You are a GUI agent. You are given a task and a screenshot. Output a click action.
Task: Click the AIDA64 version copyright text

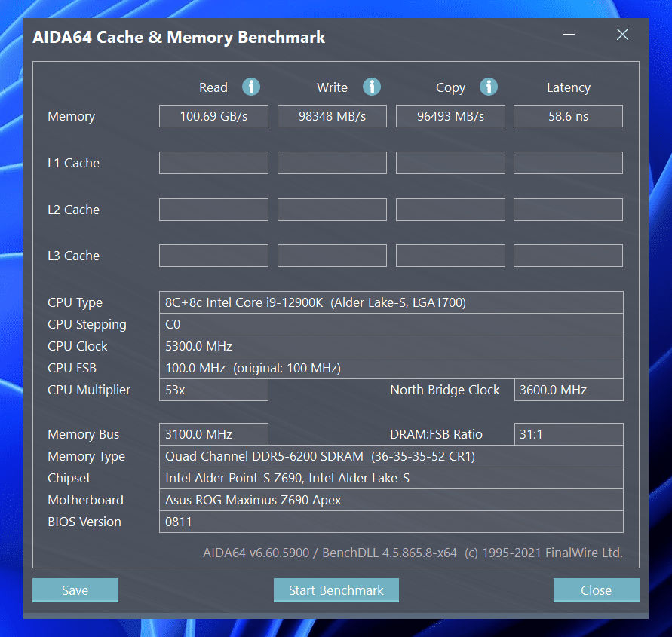[x=413, y=553]
